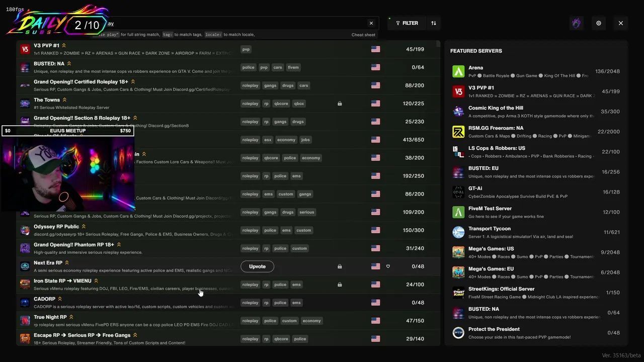Image resolution: width=644 pixels, height=362 pixels.
Task: Upvote the Next Era RP server
Action: 257,266
